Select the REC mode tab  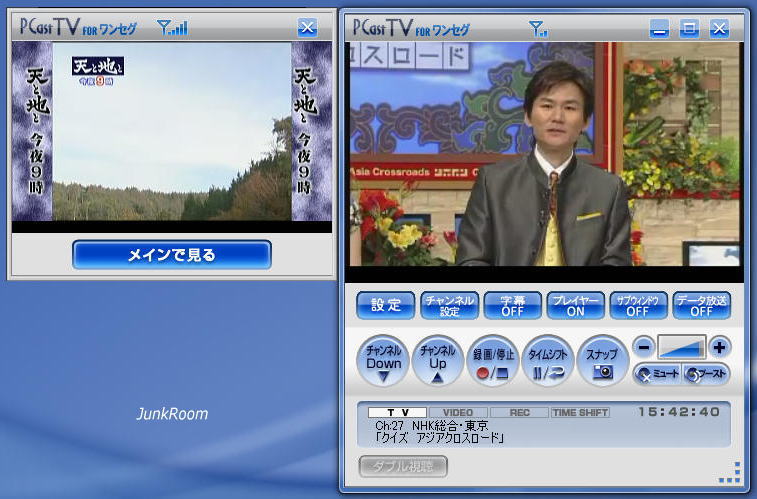[519, 413]
